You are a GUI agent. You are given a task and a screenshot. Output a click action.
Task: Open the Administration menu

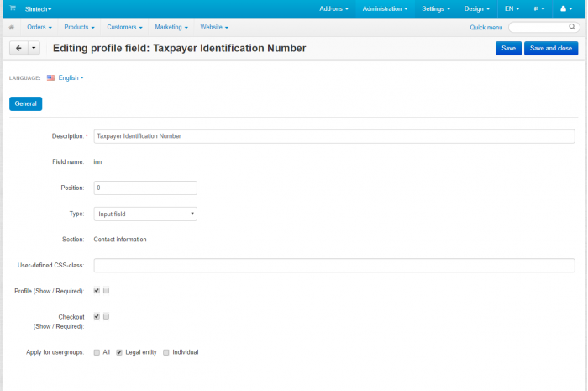(385, 8)
